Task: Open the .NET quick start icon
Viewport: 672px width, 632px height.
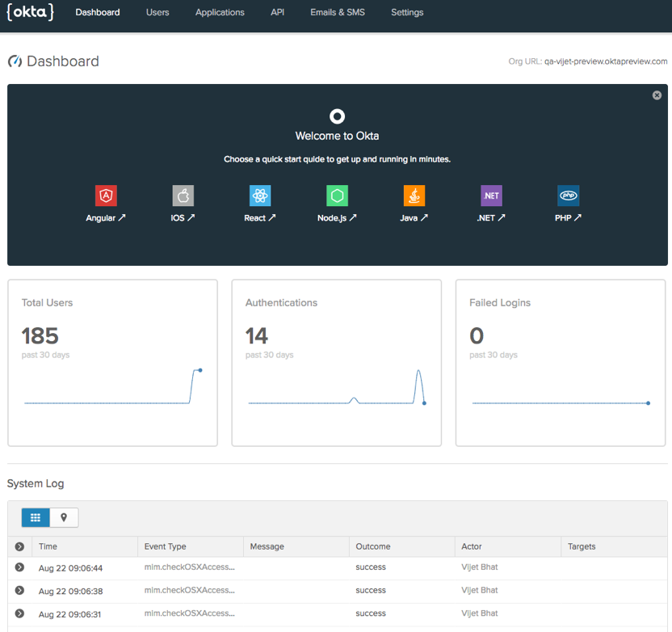Action: pyautogui.click(x=491, y=196)
